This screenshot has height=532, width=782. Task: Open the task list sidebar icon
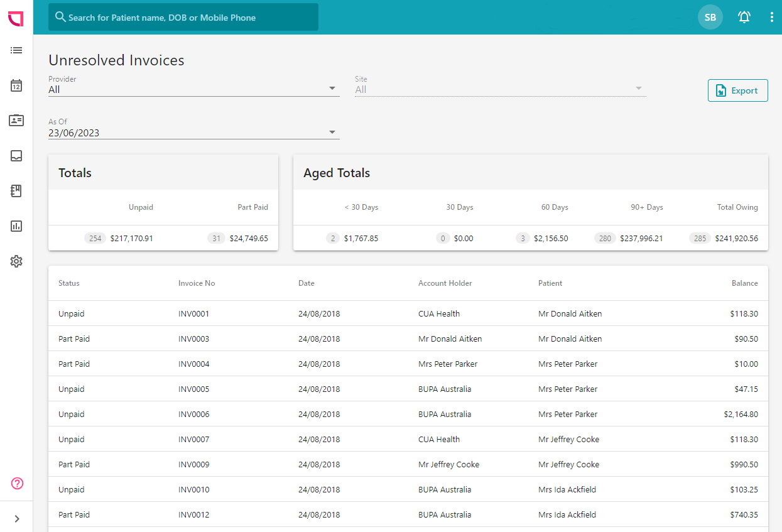coord(16,50)
